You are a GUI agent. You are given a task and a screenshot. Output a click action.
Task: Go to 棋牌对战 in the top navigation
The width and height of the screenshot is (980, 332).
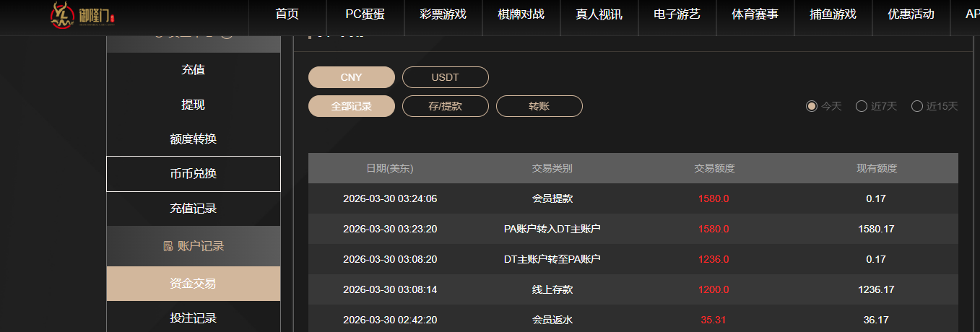pos(521,14)
